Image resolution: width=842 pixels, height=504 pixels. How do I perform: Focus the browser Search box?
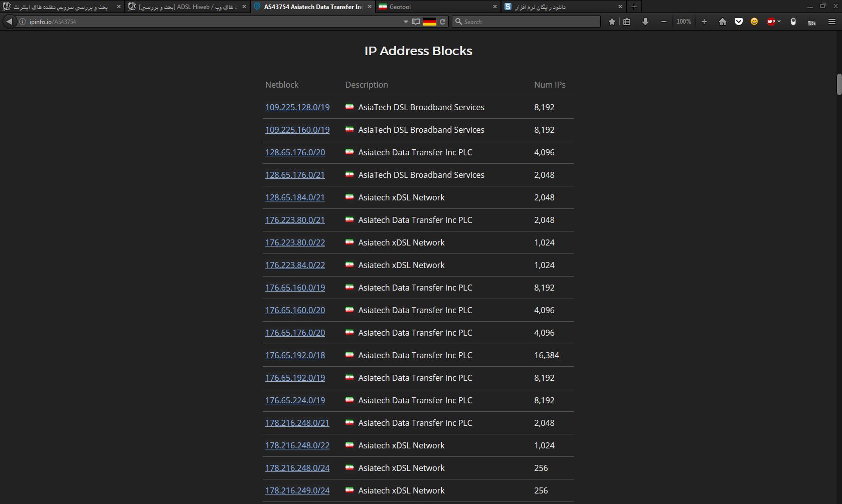coord(526,22)
